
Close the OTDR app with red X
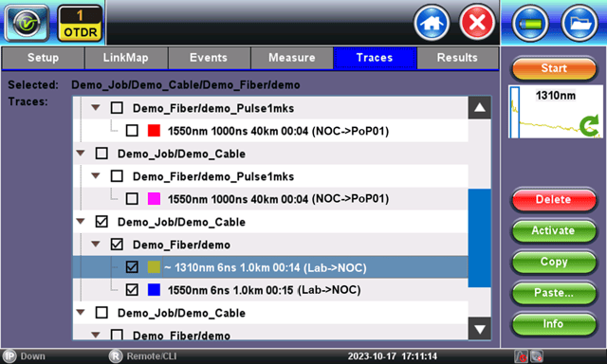pos(477,23)
